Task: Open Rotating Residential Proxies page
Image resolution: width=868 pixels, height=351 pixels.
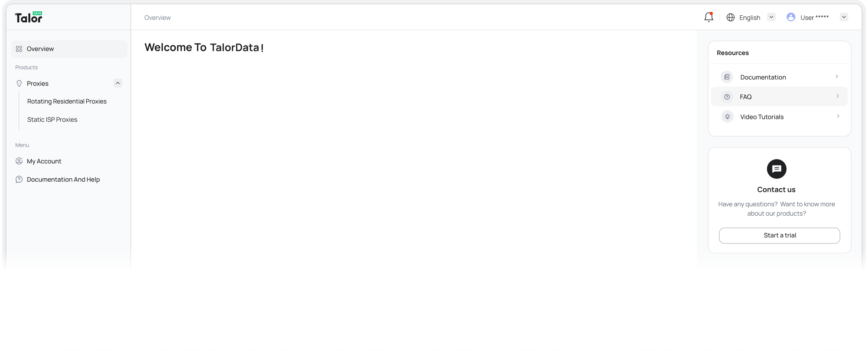Action: pyautogui.click(x=67, y=101)
